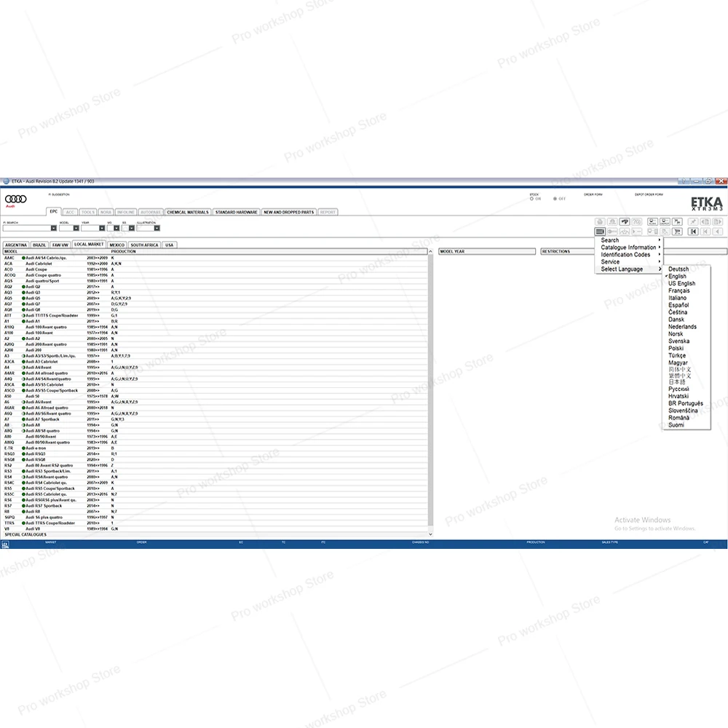Open the MG dropdown arrow

(x=116, y=229)
